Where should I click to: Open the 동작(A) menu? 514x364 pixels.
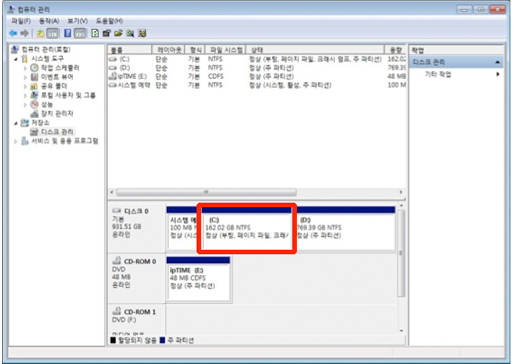tap(49, 21)
